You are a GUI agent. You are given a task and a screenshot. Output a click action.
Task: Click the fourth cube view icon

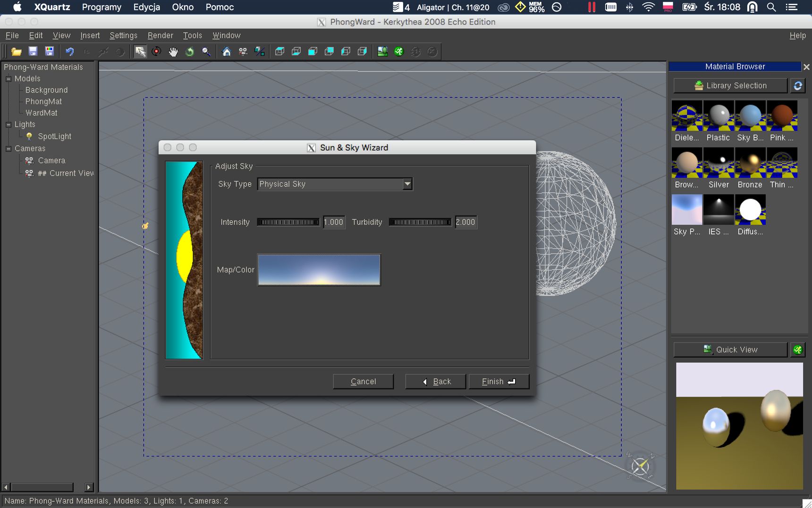coord(329,52)
